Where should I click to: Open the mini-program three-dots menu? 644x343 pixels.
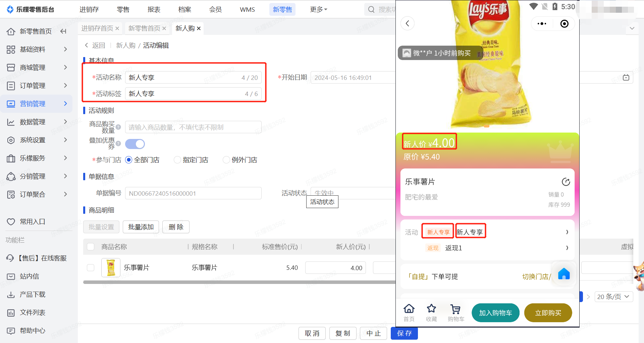(x=542, y=23)
